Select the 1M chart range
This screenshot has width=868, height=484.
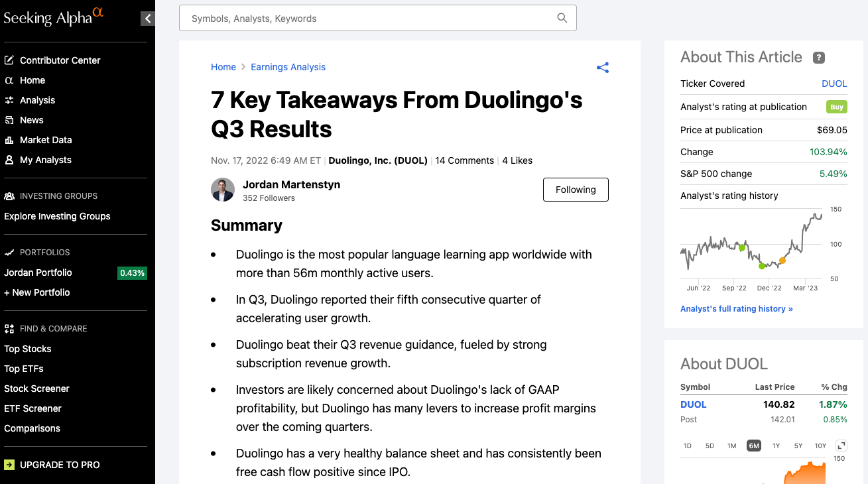point(732,446)
